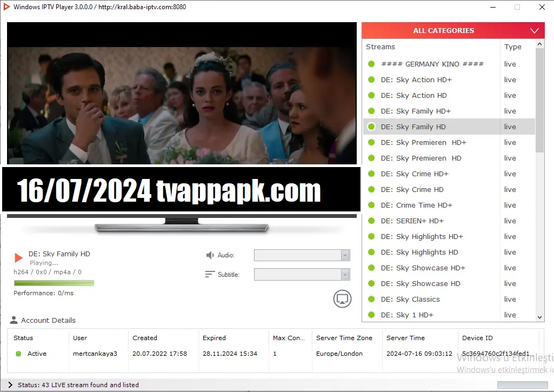
Task: Select the DE: SERIEN+ HD+ stream name
Action: point(412,221)
